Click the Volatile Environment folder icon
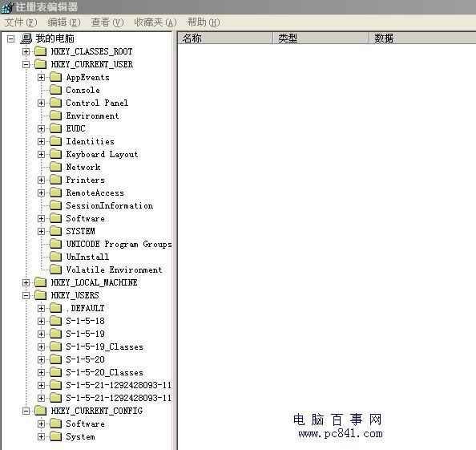The image size is (476, 450). tap(55, 270)
